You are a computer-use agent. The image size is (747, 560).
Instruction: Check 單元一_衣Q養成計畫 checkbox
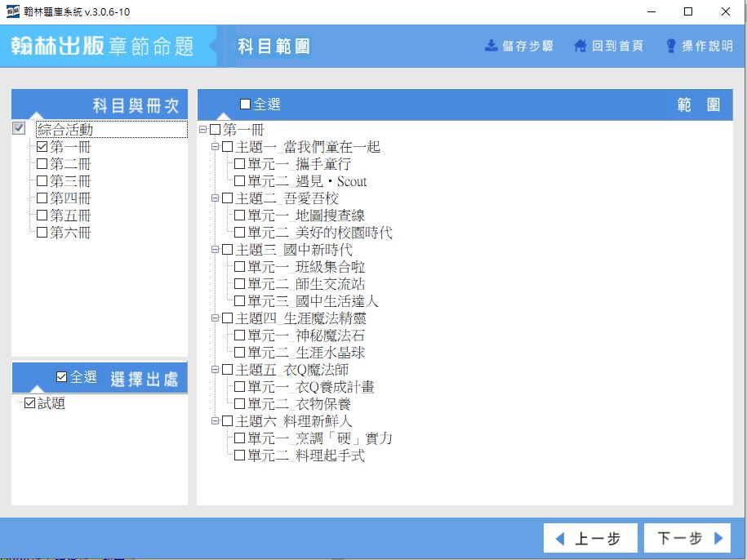click(x=240, y=387)
